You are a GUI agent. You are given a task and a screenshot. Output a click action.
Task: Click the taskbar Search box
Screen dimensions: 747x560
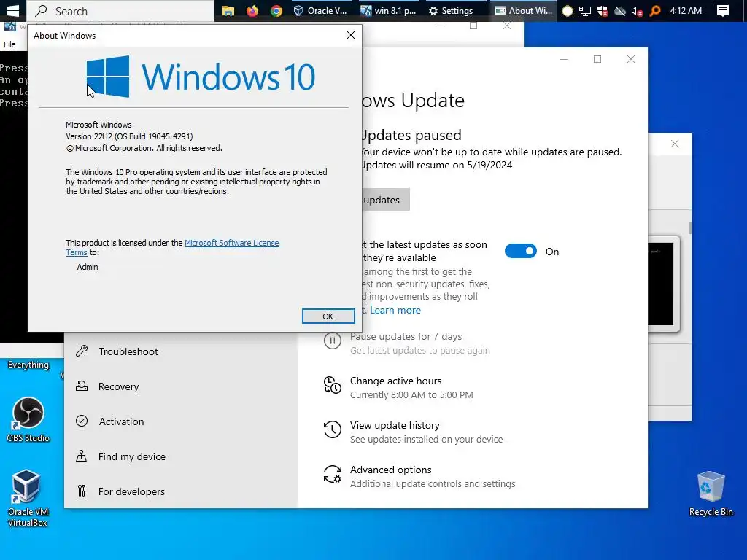pos(120,10)
